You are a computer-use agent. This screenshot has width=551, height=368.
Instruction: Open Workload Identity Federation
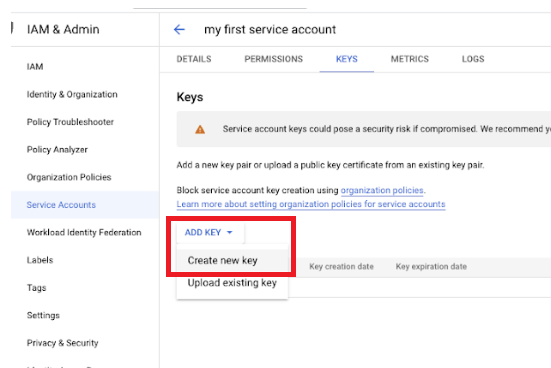(84, 232)
